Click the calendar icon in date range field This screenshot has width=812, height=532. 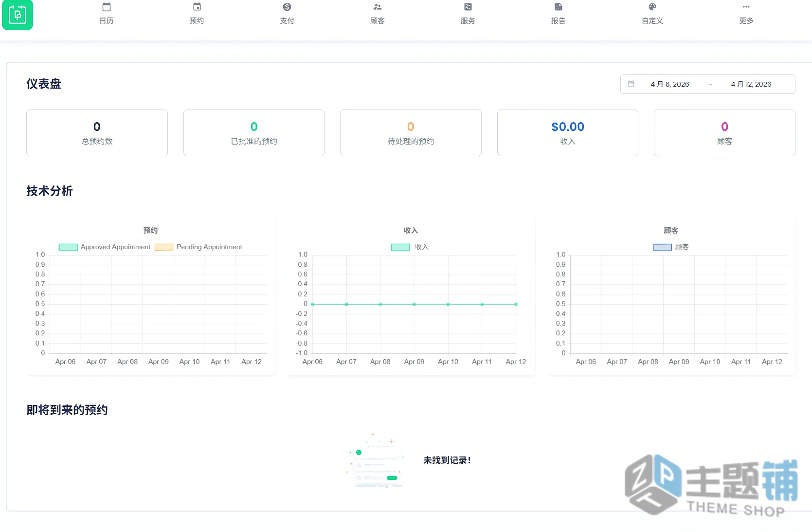(x=631, y=84)
